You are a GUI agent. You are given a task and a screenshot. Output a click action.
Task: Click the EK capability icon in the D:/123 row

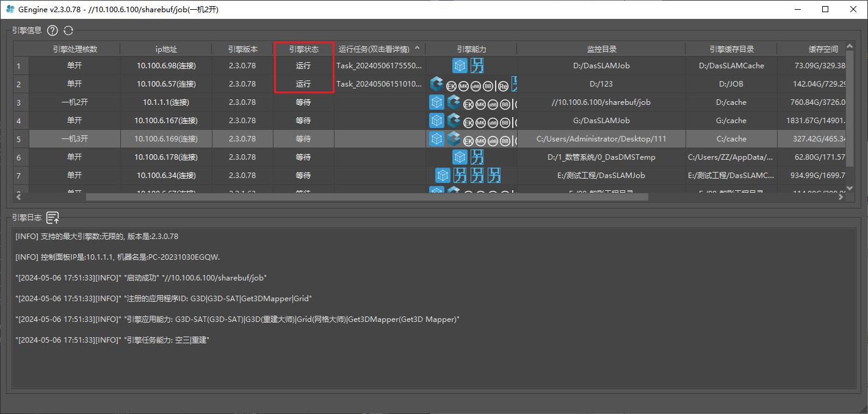pyautogui.click(x=451, y=86)
